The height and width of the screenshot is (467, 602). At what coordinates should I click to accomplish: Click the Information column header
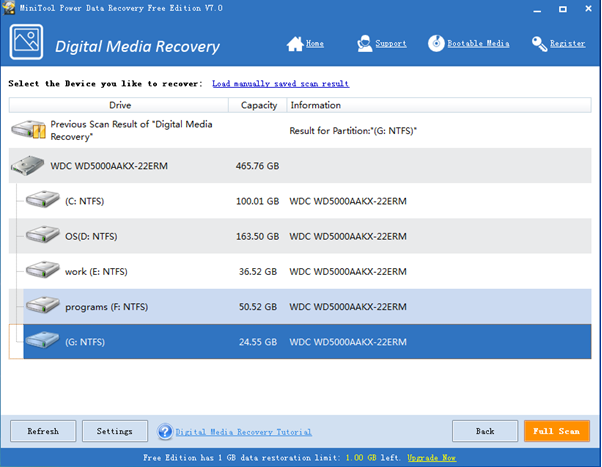click(439, 105)
